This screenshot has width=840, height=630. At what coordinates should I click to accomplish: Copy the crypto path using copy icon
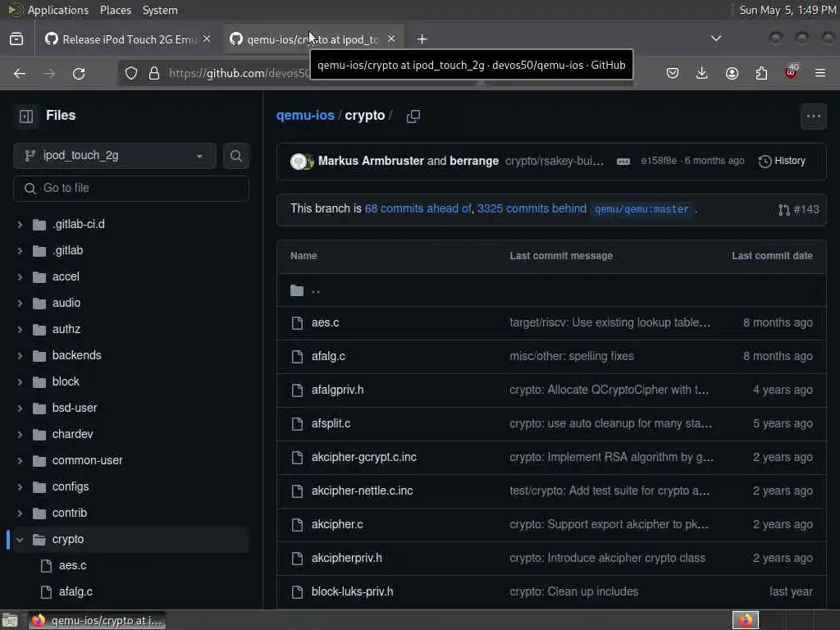[x=413, y=116]
